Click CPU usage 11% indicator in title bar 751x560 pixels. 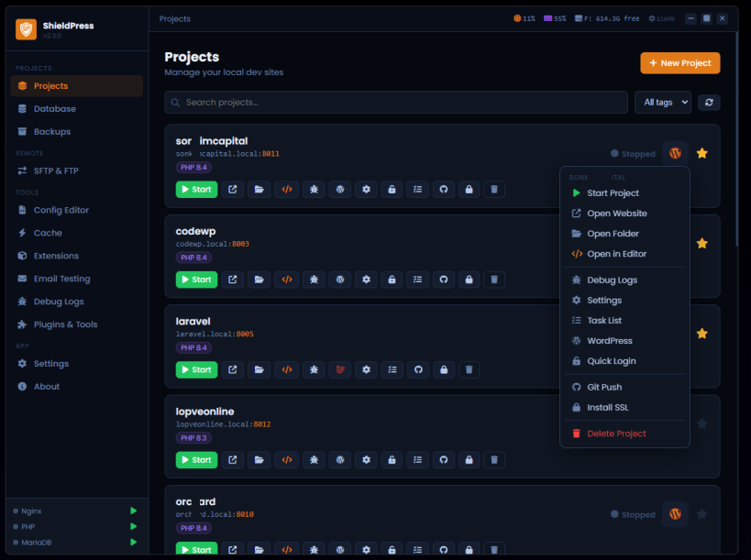[524, 18]
